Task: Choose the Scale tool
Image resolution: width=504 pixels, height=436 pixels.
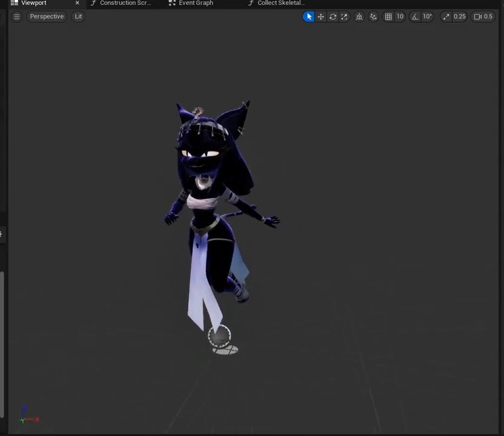Action: (x=344, y=17)
